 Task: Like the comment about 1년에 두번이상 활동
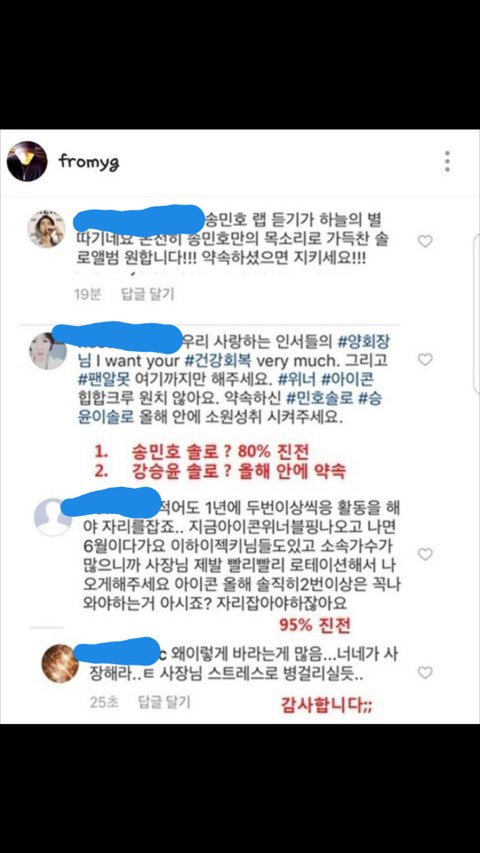(x=424, y=554)
